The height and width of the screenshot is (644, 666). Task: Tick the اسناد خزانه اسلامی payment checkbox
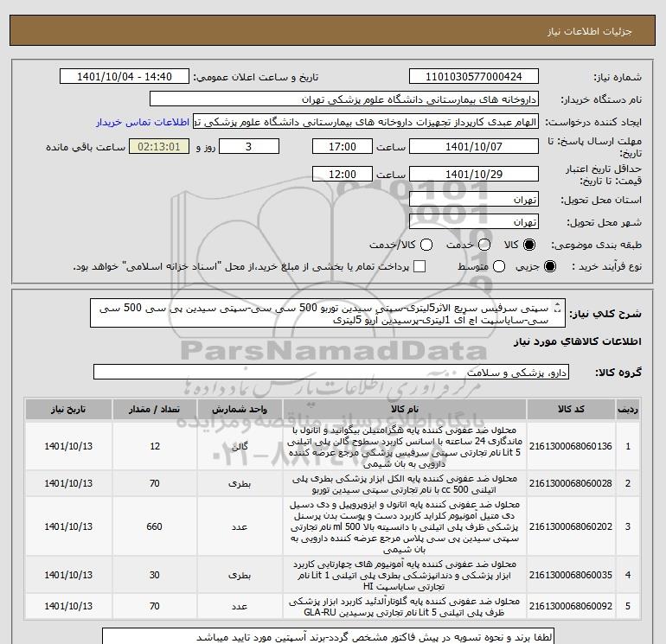click(419, 266)
